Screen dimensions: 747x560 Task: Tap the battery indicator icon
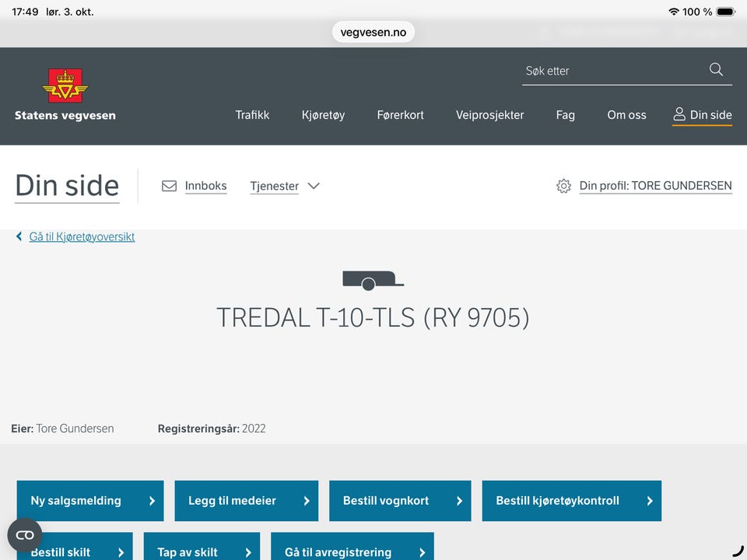(x=725, y=12)
